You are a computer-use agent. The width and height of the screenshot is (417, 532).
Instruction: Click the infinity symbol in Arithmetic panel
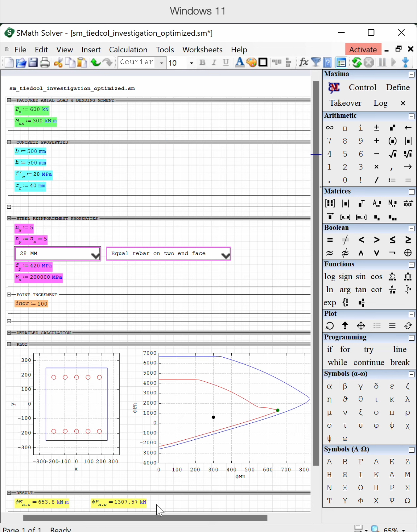[329, 128]
